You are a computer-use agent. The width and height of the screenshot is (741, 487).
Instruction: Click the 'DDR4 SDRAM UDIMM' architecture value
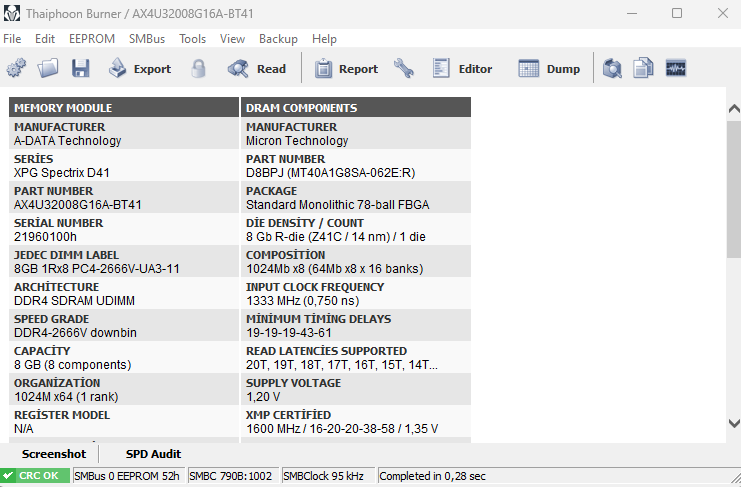(74, 301)
